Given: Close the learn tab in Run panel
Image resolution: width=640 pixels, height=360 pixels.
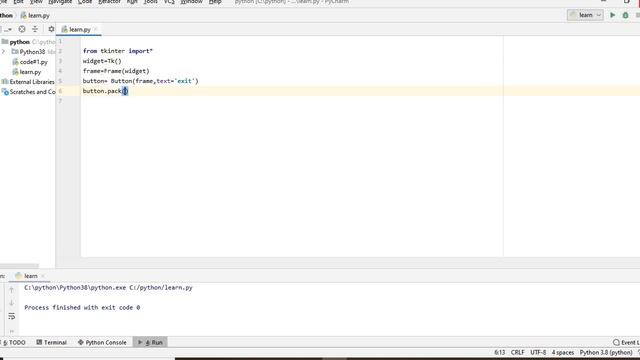Looking at the screenshot, I should (43, 276).
